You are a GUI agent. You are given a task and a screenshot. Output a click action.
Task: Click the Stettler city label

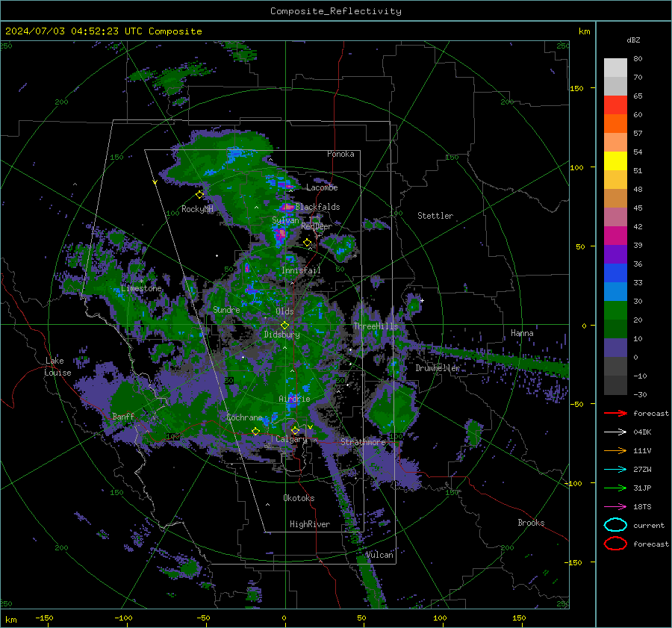[435, 216]
